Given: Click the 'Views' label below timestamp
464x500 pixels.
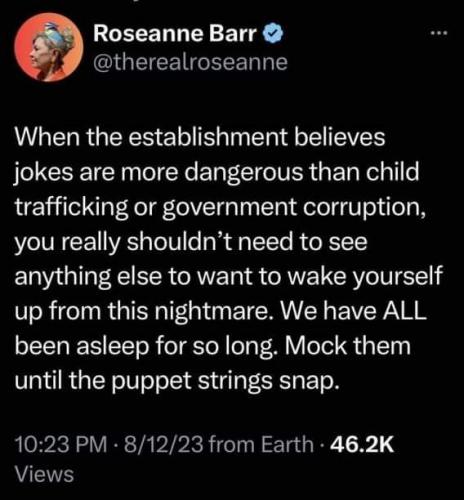Looking at the screenshot, I should point(44,474).
